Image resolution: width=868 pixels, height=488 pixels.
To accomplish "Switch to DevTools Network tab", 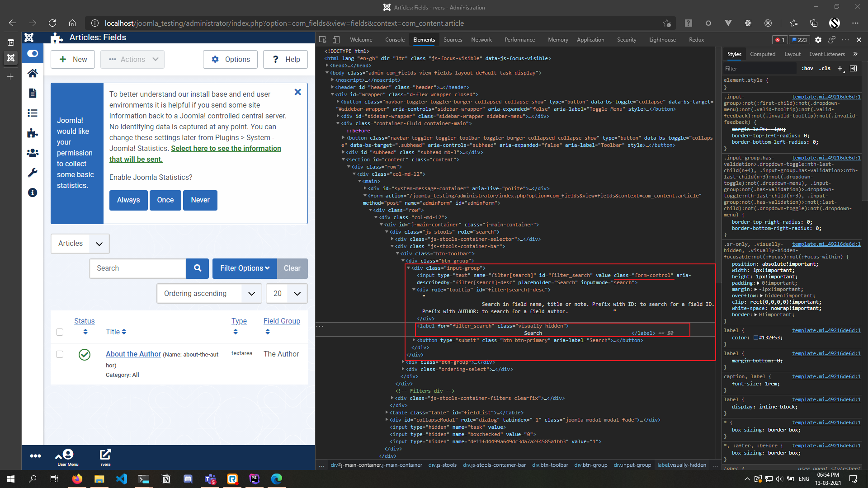I will 481,40.
